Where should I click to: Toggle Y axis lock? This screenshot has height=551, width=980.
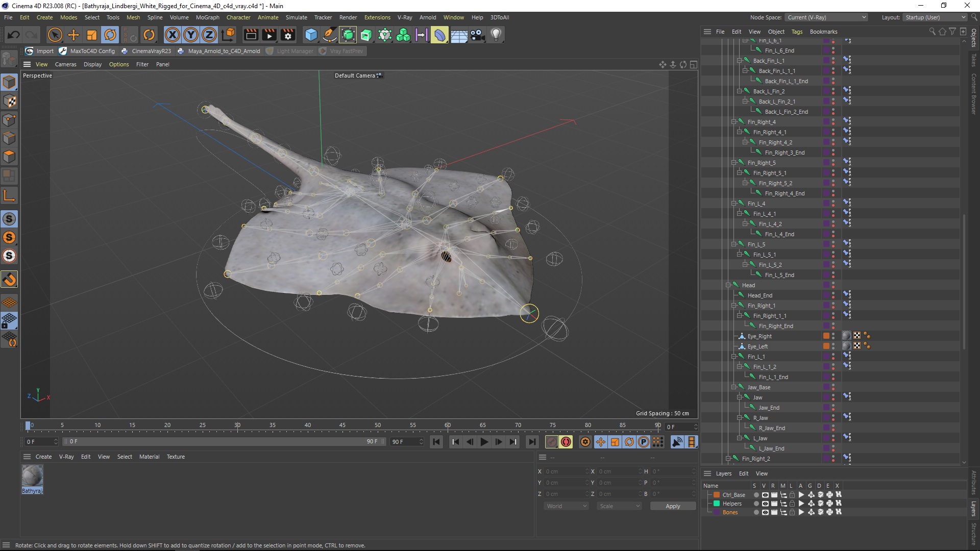click(x=191, y=35)
